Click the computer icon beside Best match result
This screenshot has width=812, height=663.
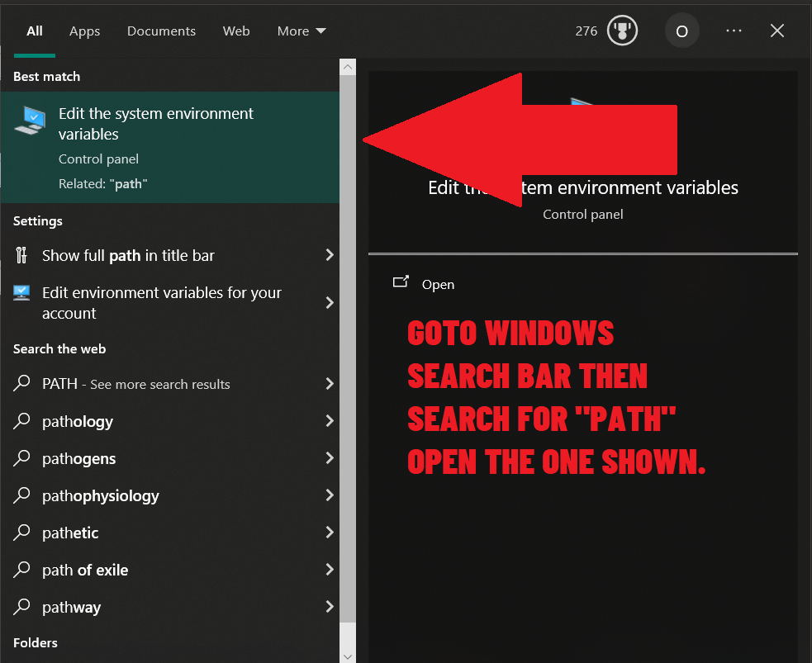31,121
